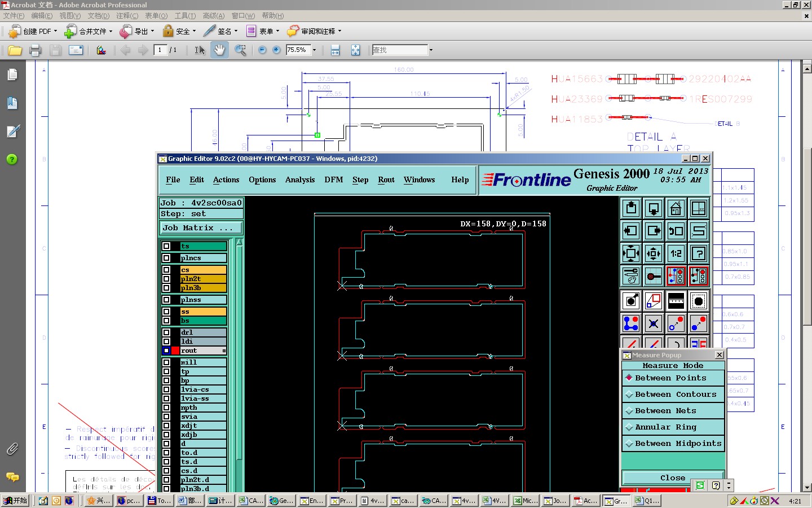Click the Acrobat zoom-in plus icon

click(276, 50)
